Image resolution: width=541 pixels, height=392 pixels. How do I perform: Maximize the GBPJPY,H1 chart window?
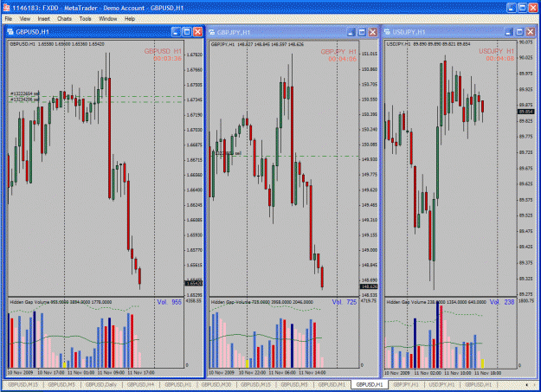pyautogui.click(x=362, y=32)
